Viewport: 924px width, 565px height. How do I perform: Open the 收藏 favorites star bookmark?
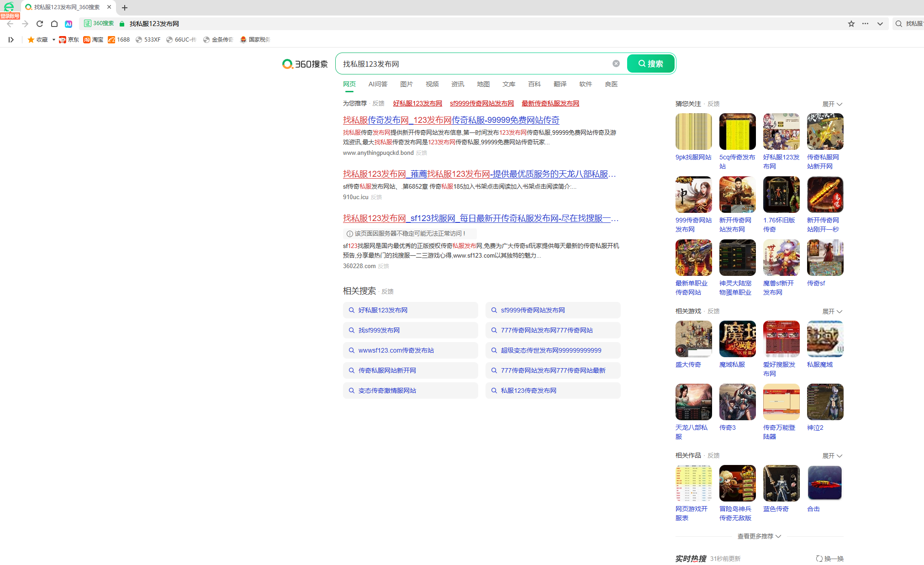pyautogui.click(x=37, y=40)
